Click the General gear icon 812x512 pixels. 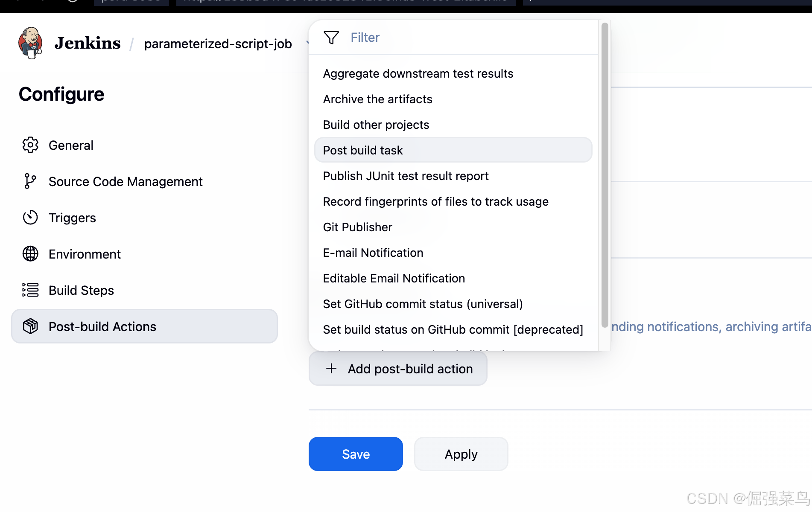[x=30, y=145]
